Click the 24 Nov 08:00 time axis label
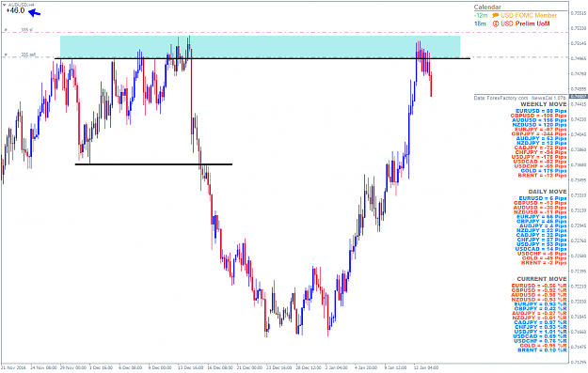This screenshot has width=588, height=373. tap(43, 367)
